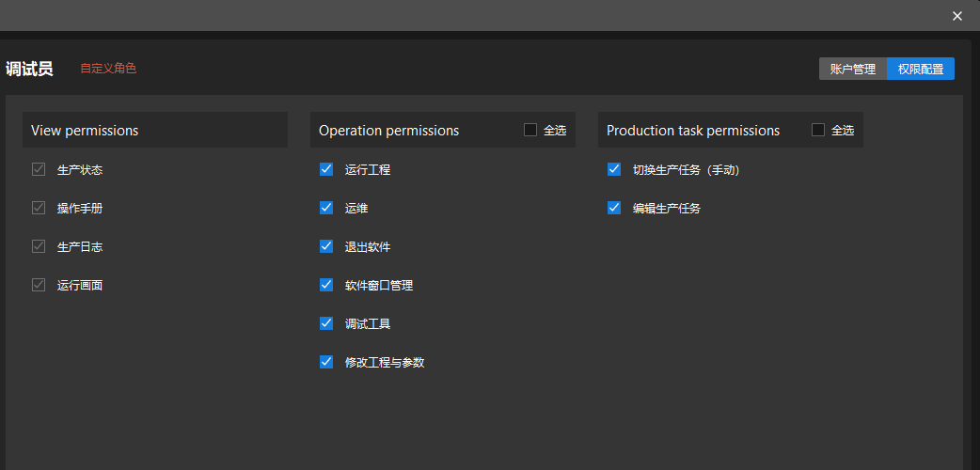Uncheck the 退出软件 permission
This screenshot has height=470, width=980.
(x=326, y=246)
